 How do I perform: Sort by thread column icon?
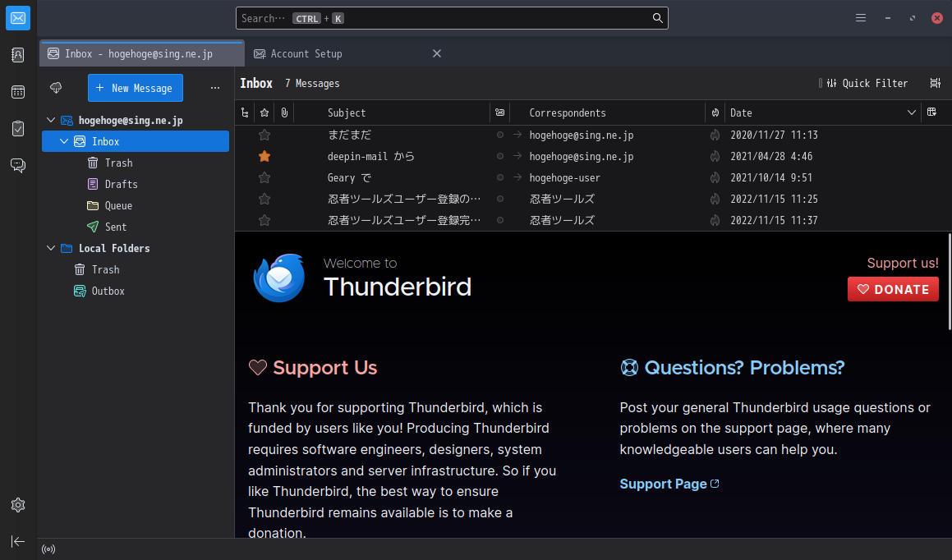pos(245,112)
